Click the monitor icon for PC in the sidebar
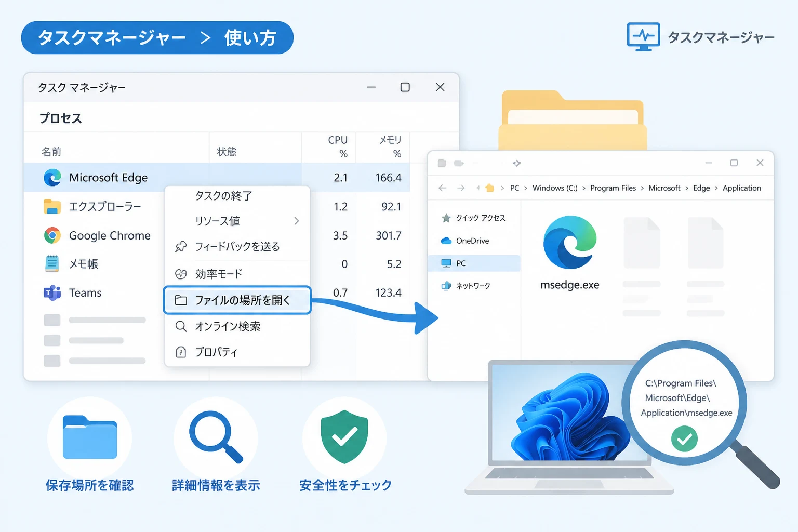The width and height of the screenshot is (798, 532). point(446,263)
